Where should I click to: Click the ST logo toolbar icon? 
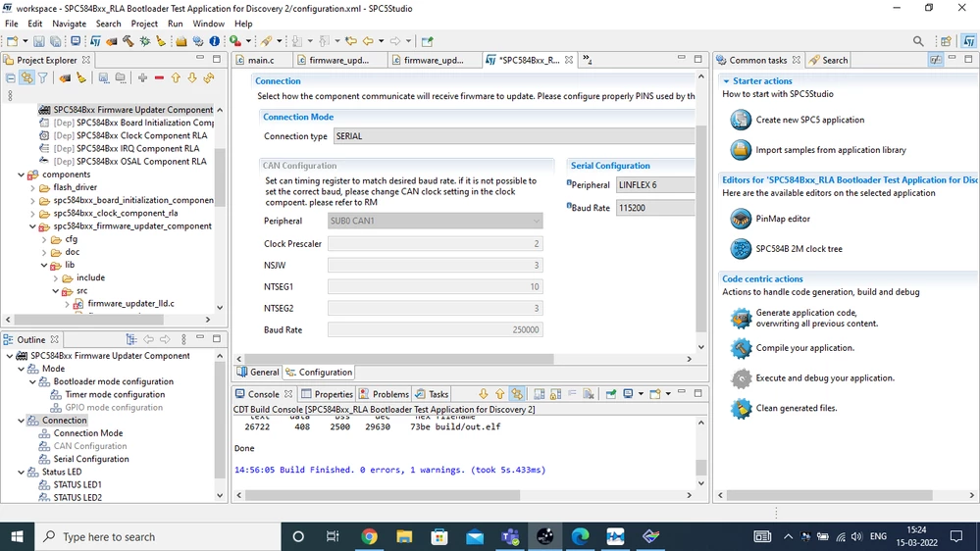point(95,41)
